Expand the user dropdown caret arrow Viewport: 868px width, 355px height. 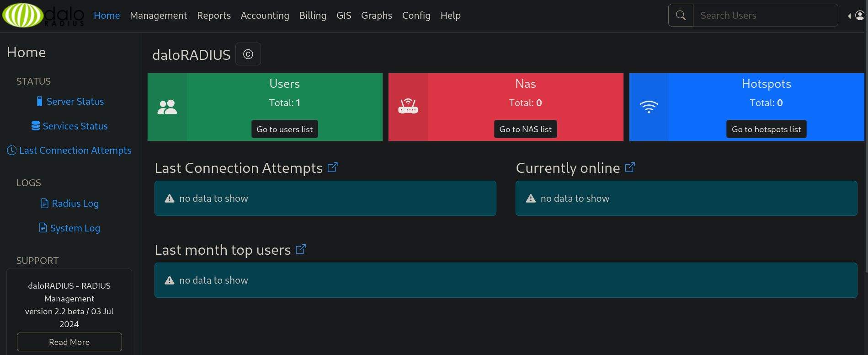pyautogui.click(x=849, y=16)
